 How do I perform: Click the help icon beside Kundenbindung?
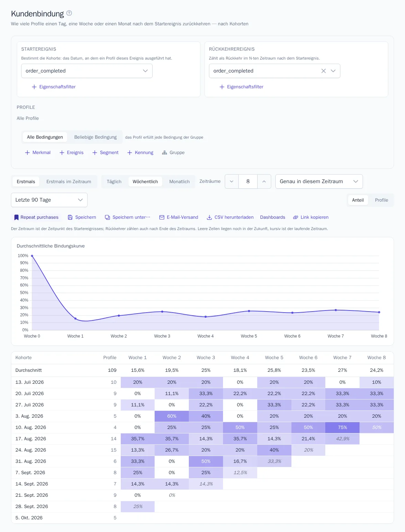(69, 13)
